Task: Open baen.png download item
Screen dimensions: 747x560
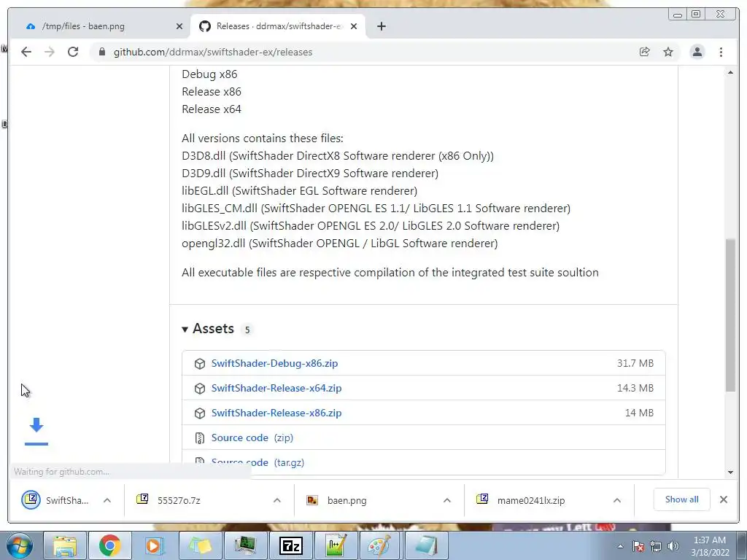Action: (x=337, y=500)
